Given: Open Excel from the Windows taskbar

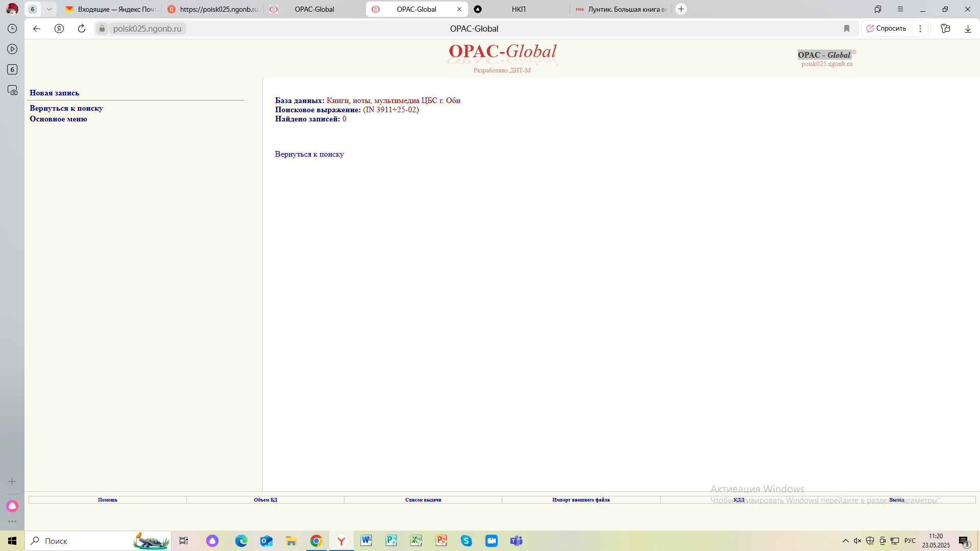Looking at the screenshot, I should pos(416,541).
